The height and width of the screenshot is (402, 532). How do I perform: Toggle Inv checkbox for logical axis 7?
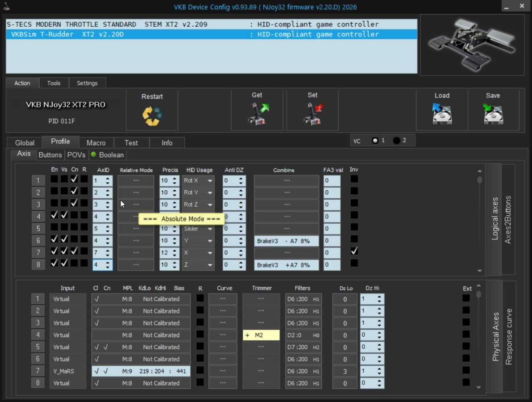(354, 251)
